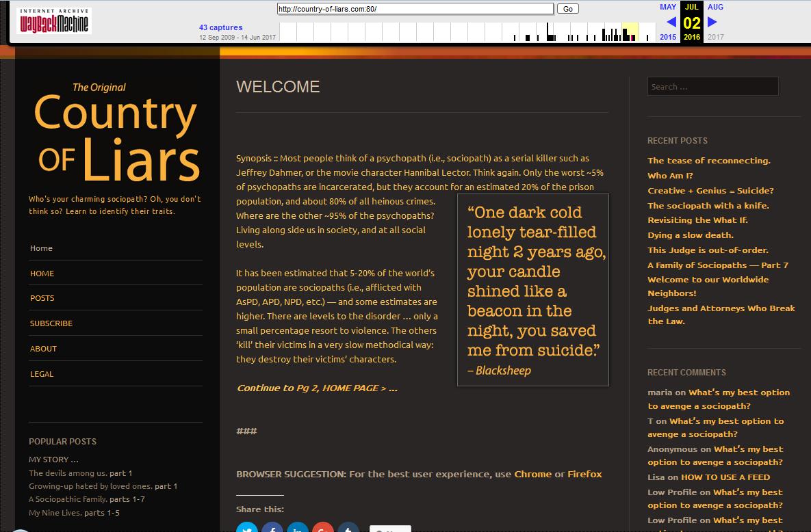811x532 pixels.
Task: Share the page on Facebook
Action: click(272, 529)
